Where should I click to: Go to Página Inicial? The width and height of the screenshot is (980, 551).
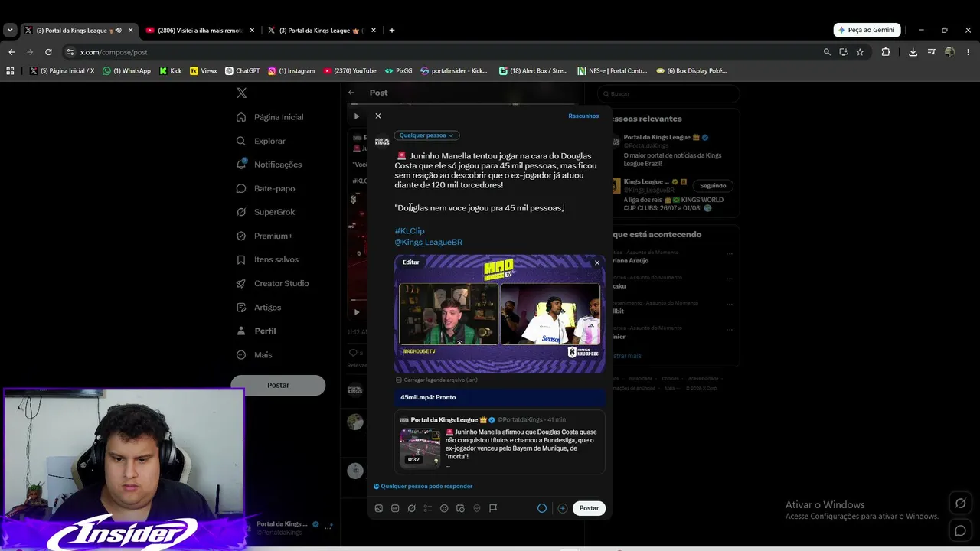(270, 117)
